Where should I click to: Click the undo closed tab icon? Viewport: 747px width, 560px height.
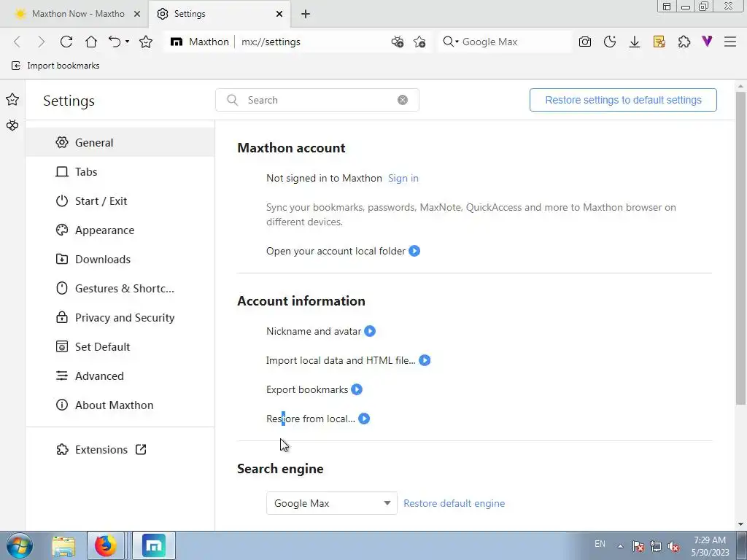coord(115,42)
